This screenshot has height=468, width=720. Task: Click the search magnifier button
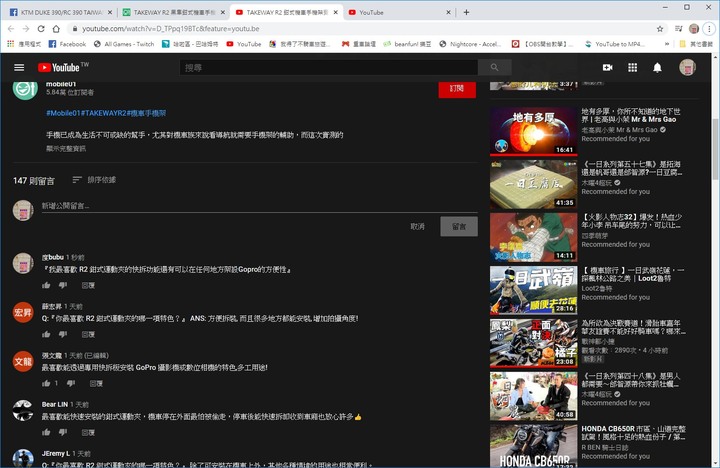pos(494,68)
